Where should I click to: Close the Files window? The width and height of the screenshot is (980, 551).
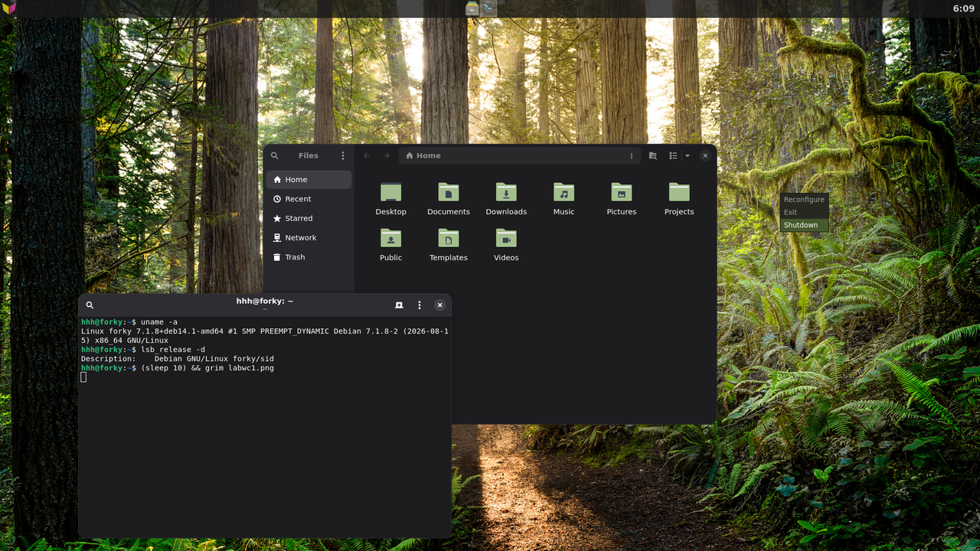pos(705,155)
